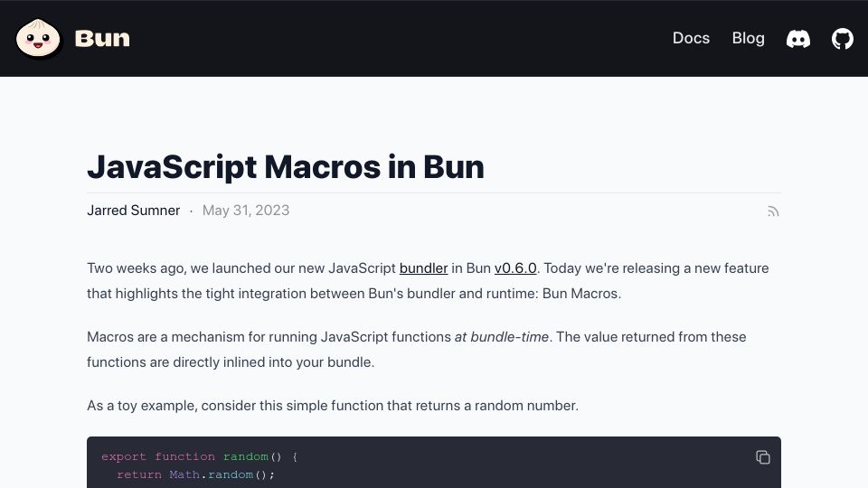The width and height of the screenshot is (868, 488).
Task: Copy code with the copy icon
Action: (763, 457)
